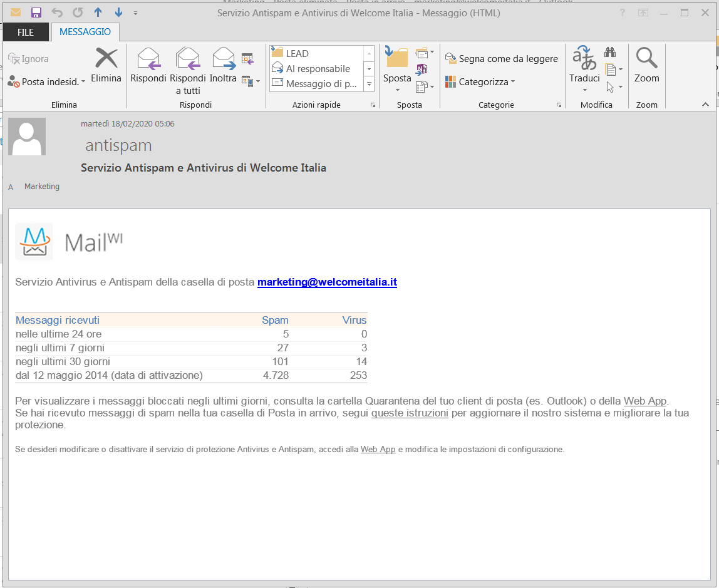
Task: Follow the Web App link in the configuration sentence
Action: click(378, 449)
